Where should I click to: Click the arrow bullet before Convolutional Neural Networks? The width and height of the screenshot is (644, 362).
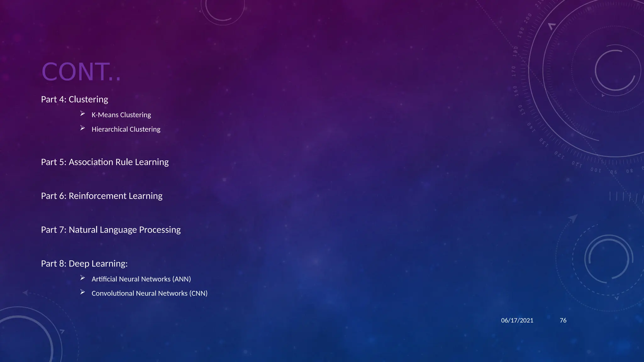pos(82,292)
